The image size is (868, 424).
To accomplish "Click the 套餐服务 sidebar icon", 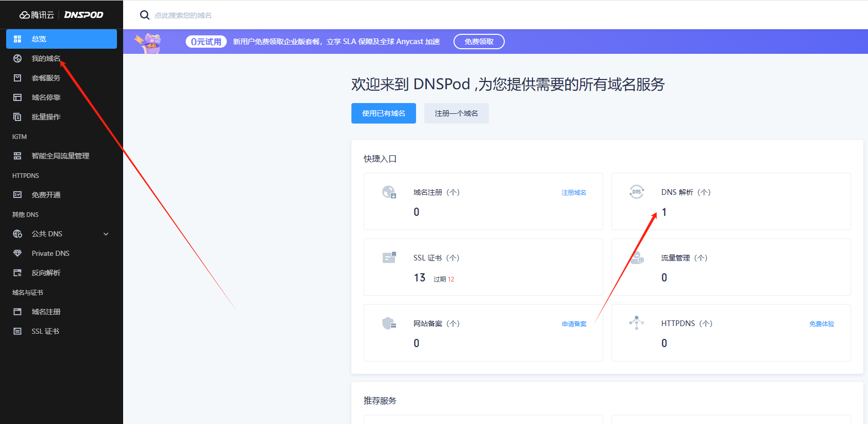I will tap(17, 78).
